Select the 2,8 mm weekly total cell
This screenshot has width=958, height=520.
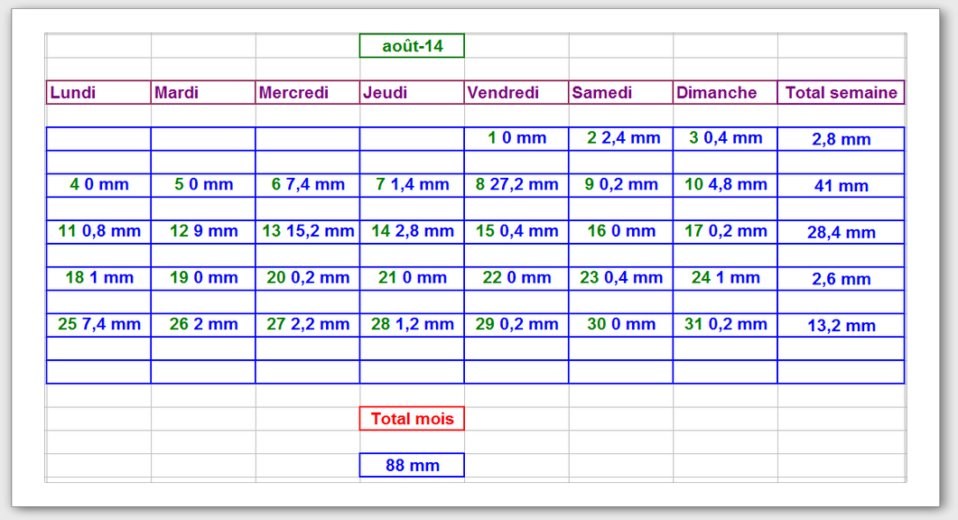click(841, 139)
